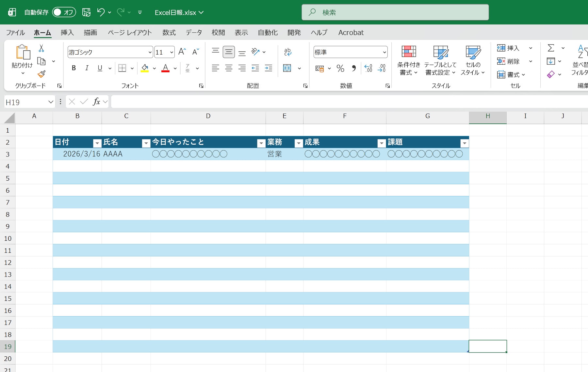The image size is (588, 372).
Task: Open the データ ribbon tab
Action: (x=193, y=32)
